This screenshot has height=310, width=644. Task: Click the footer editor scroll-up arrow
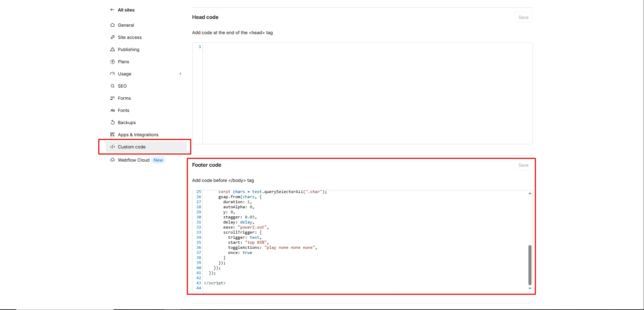click(529, 193)
